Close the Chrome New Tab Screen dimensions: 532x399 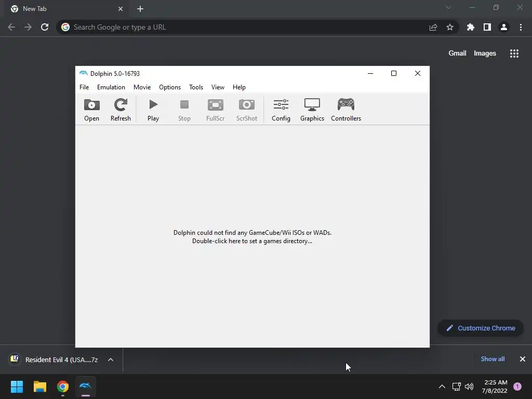coord(121,9)
